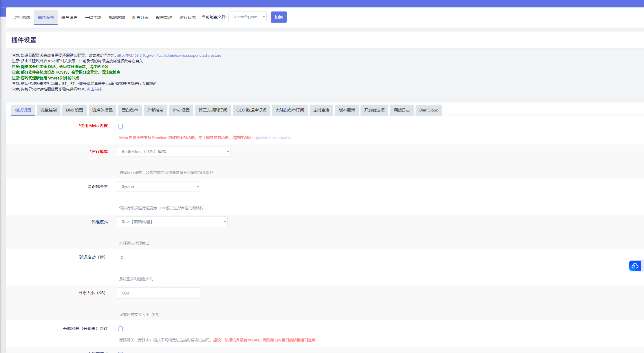Go to the Dler Cloud tab
The width and height of the screenshot is (644, 353).
click(429, 110)
